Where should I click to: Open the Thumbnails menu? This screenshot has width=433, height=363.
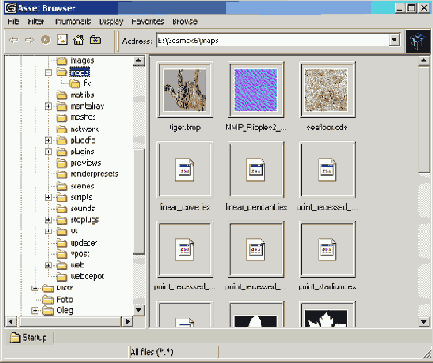73,22
